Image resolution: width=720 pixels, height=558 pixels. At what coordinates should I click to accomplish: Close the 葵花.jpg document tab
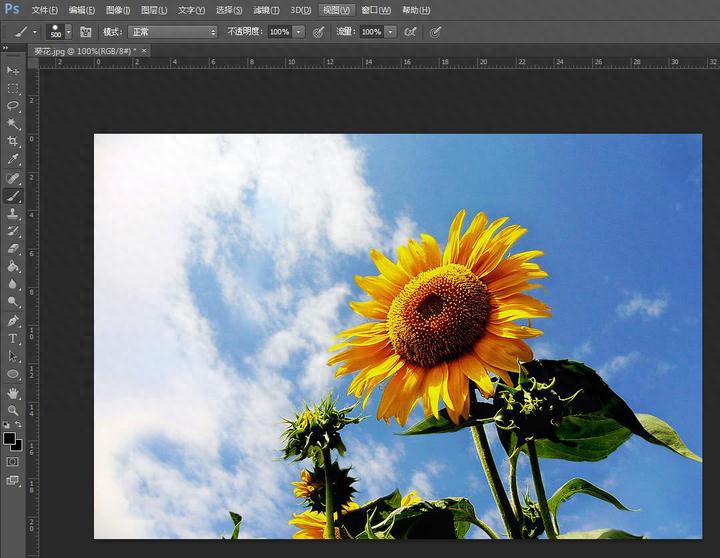(x=144, y=50)
